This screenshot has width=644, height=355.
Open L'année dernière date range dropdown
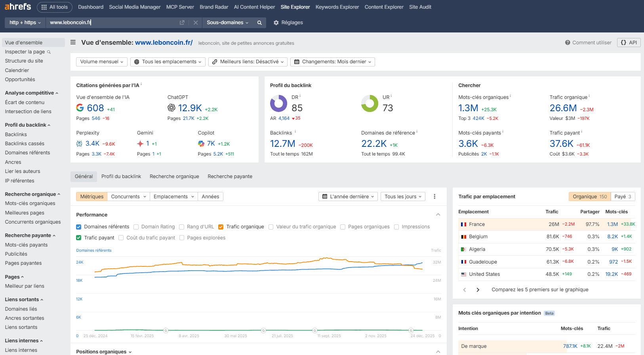pos(348,197)
